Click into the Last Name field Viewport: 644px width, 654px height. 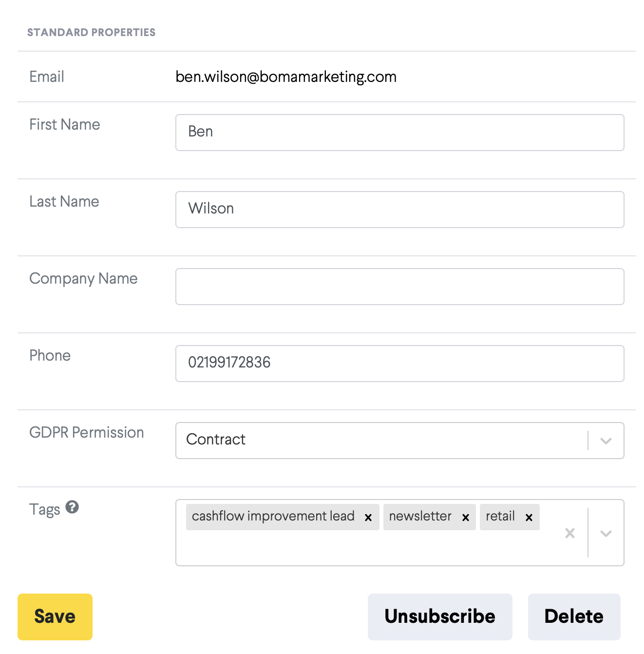click(399, 210)
